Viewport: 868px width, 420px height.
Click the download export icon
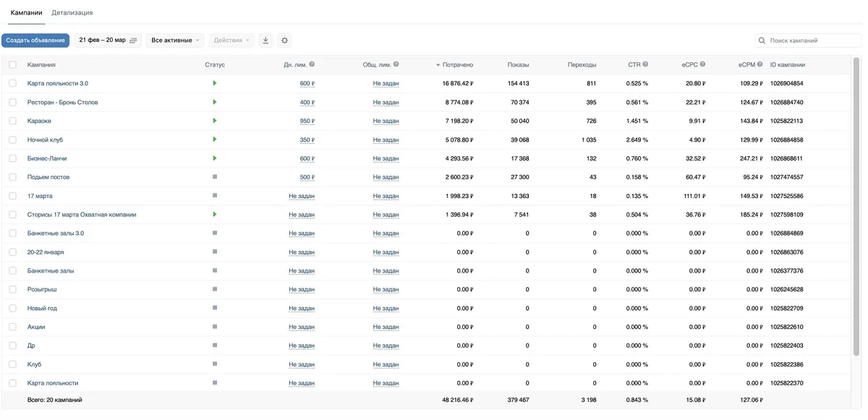tap(265, 40)
